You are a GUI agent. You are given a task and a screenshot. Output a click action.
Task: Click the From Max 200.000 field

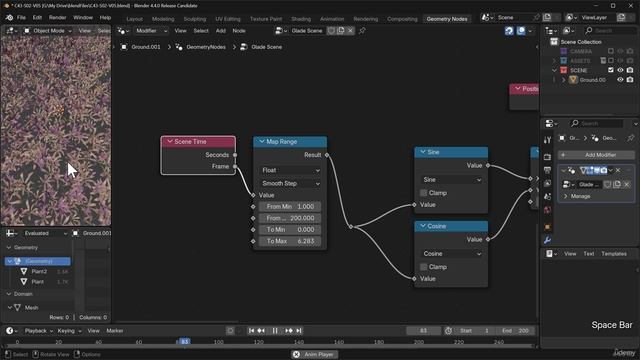tap(290, 218)
